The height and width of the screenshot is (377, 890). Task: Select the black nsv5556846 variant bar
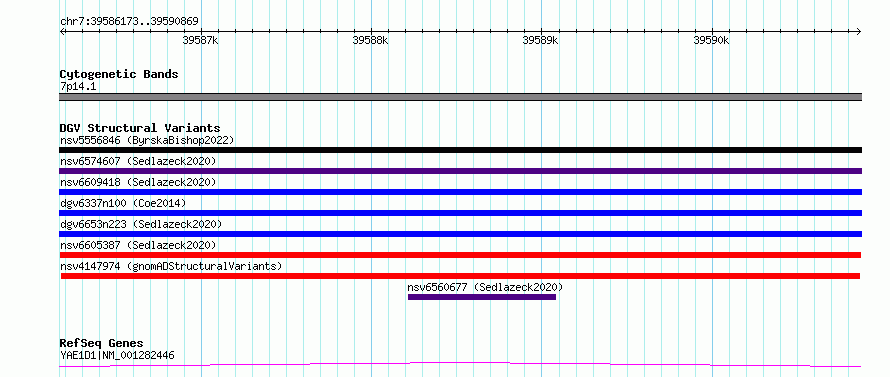(460, 150)
